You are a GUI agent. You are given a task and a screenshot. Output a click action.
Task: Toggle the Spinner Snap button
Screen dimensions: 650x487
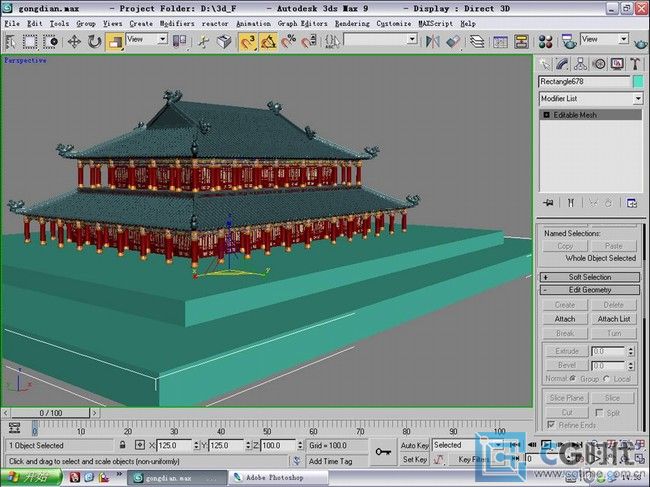(x=309, y=41)
